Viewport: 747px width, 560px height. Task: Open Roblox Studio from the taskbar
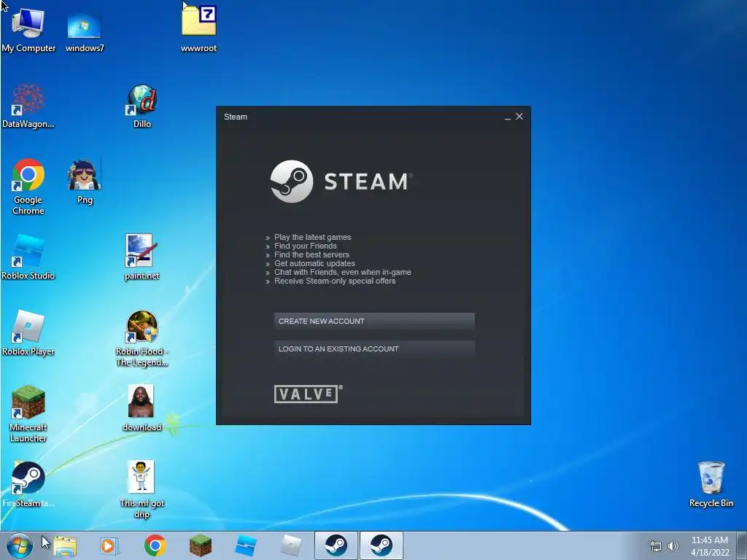[x=246, y=545]
